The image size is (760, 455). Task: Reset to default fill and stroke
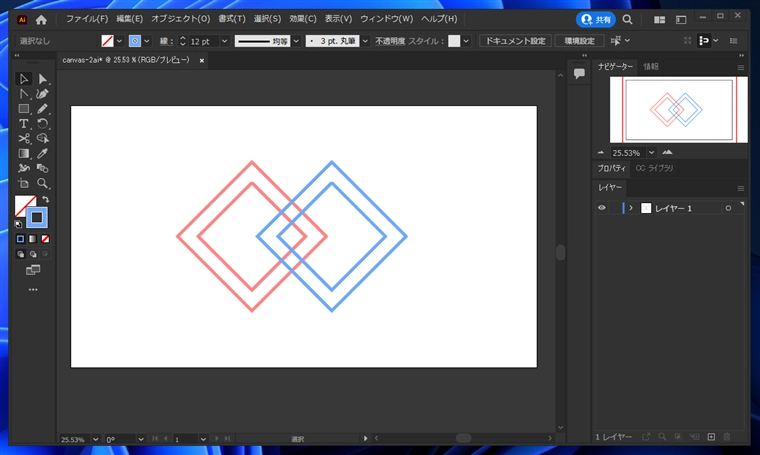pos(18,224)
